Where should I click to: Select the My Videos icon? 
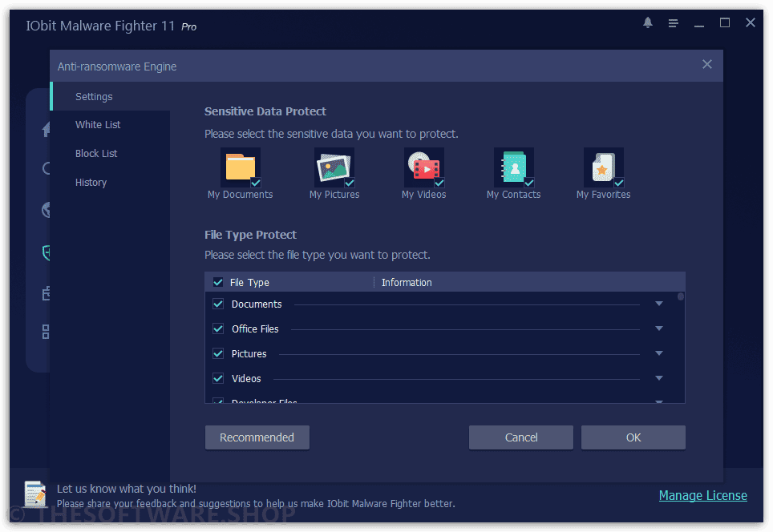pos(424,167)
